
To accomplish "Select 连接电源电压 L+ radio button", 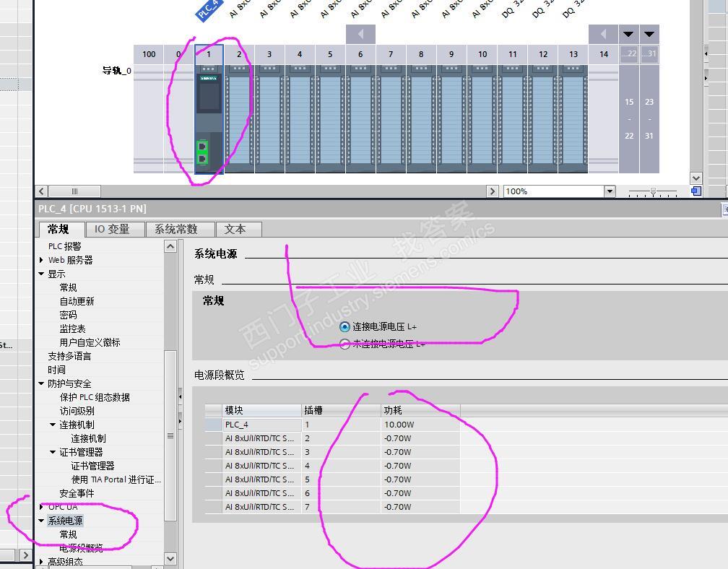I will 344,326.
